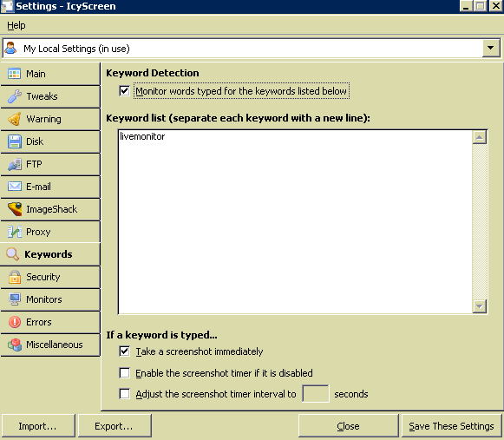This screenshot has width=504, height=440.
Task: Click the IcyScreen title bar app icon
Action: click(7, 6)
